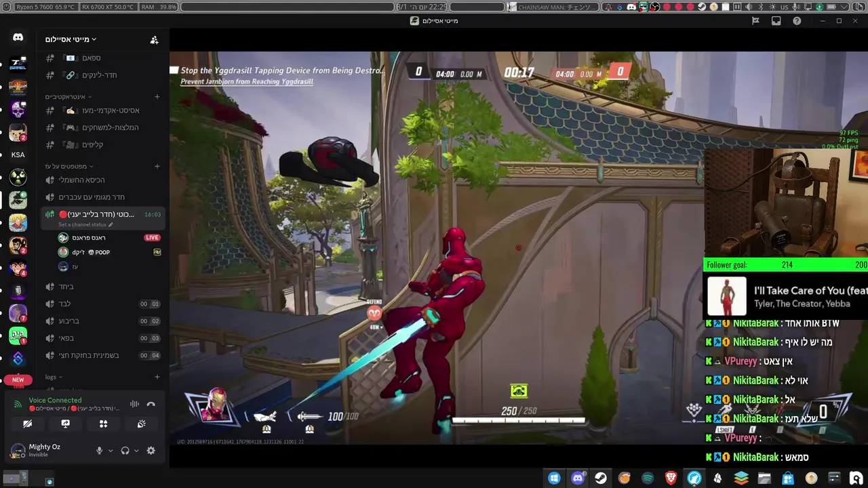The width and height of the screenshot is (868, 488).
Task: Expand hidden system tray icons arrow
Action: (x=844, y=7)
